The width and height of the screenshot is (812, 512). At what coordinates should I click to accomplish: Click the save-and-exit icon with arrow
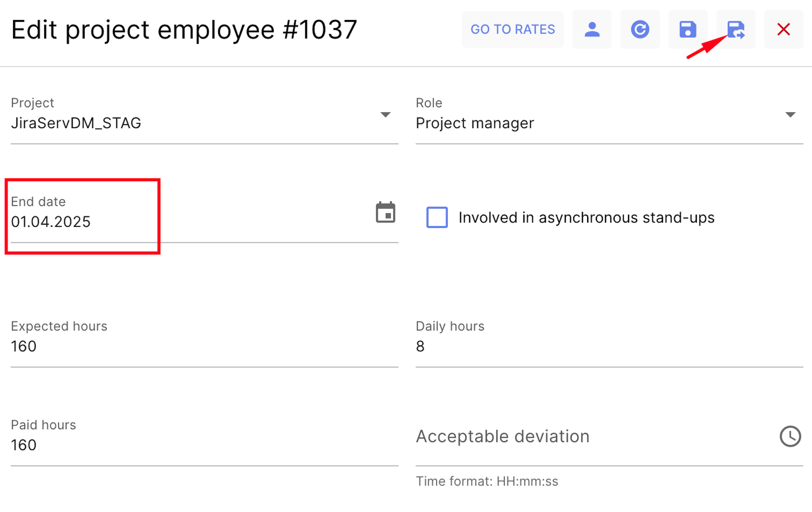736,29
